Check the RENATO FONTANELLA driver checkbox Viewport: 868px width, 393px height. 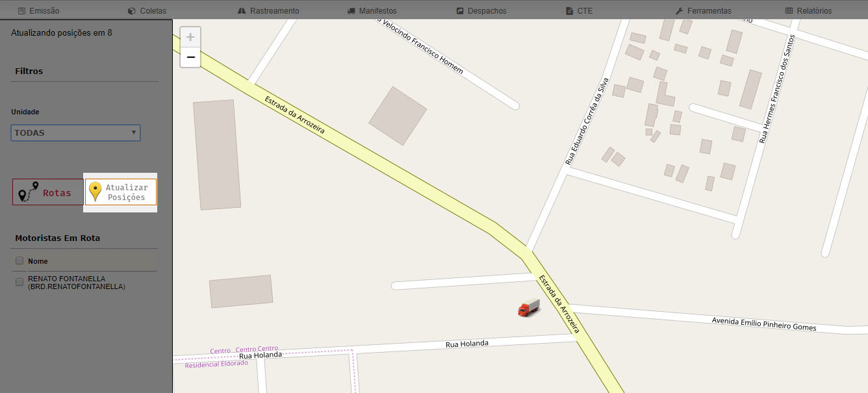pos(19,282)
